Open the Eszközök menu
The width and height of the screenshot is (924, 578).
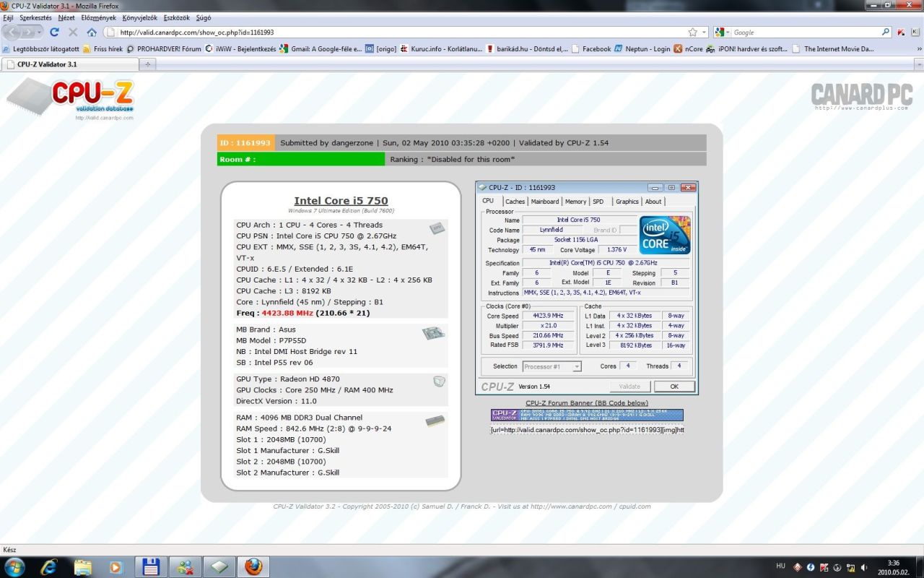coord(177,17)
